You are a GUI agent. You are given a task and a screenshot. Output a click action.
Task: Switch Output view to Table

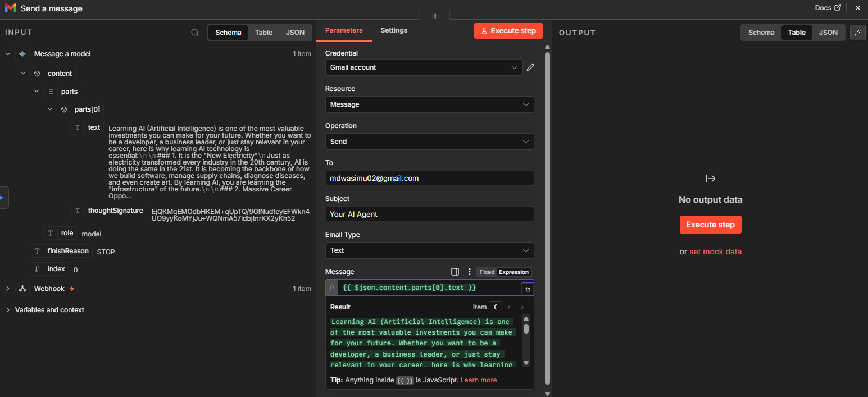[x=797, y=33]
